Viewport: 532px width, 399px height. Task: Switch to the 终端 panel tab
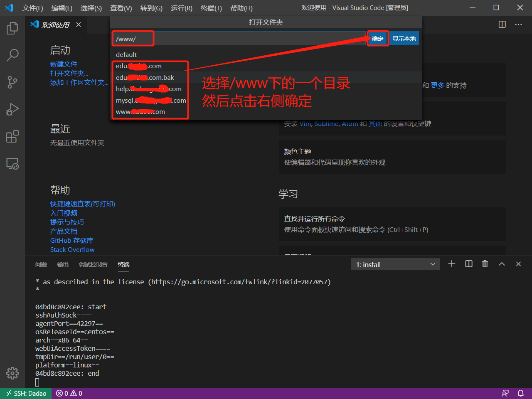pos(124,264)
